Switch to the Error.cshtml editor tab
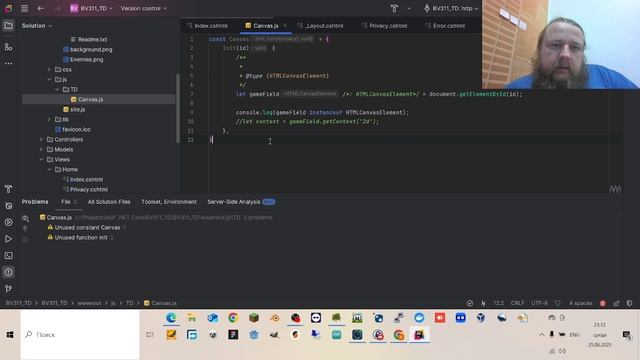 pos(445,26)
